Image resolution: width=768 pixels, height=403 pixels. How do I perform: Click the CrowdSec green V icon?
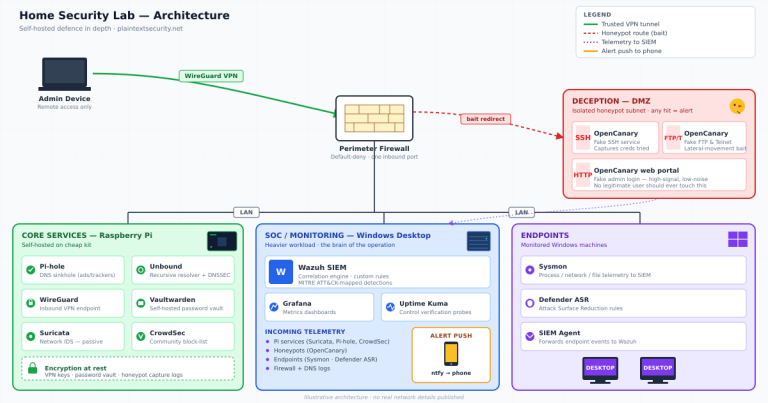click(x=141, y=336)
